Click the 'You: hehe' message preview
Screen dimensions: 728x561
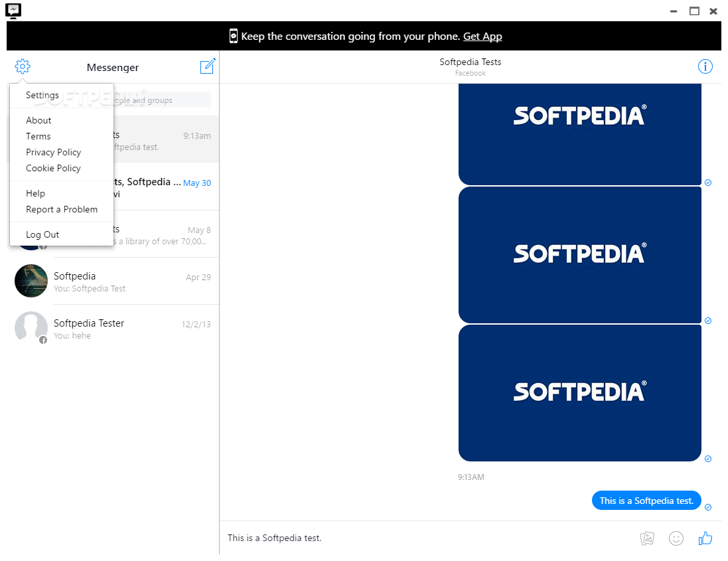coord(72,335)
